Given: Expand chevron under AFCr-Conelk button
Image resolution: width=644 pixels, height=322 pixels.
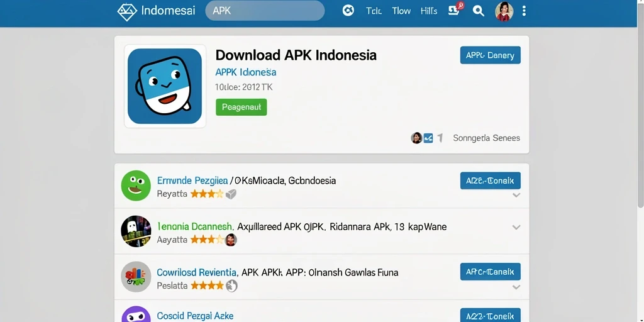Looking at the screenshot, I should (x=516, y=287).
